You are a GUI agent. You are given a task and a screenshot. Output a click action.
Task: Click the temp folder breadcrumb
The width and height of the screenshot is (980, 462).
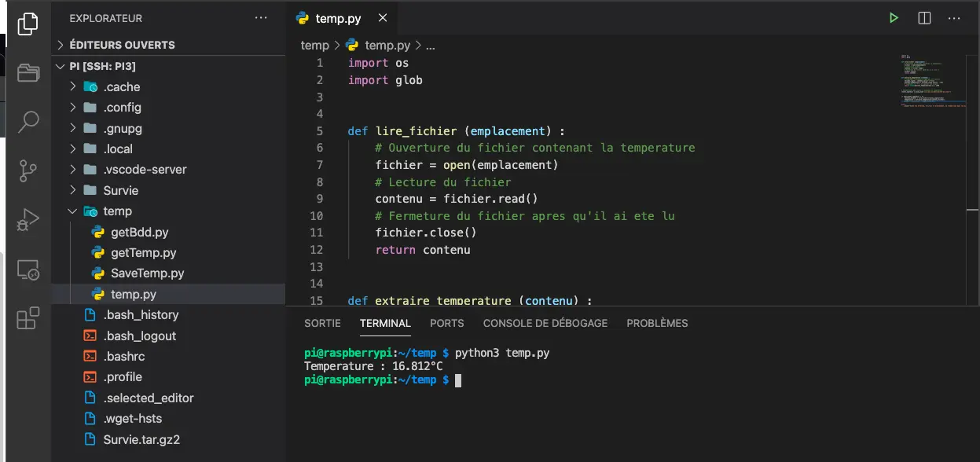pyautogui.click(x=314, y=45)
